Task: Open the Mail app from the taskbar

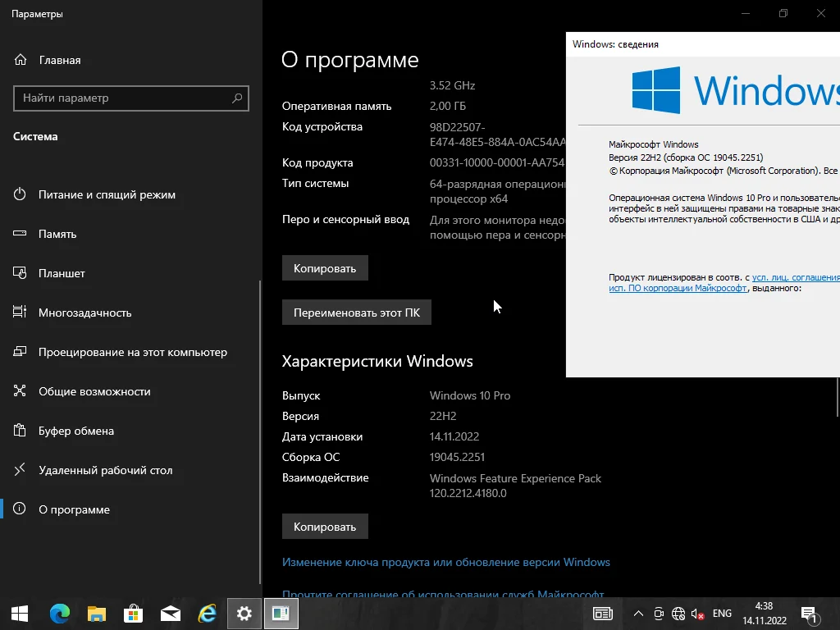Action: point(171,614)
